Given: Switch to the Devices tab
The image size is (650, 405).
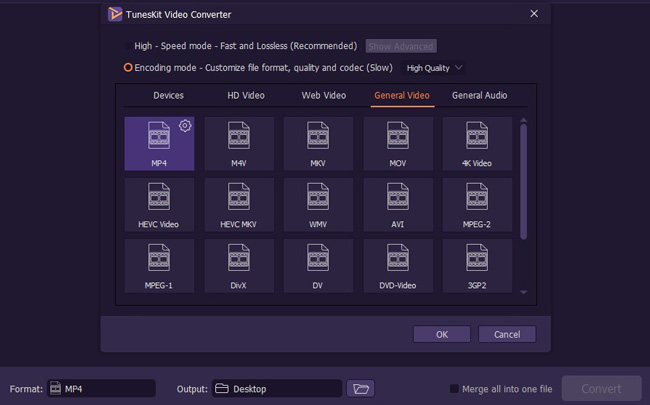Looking at the screenshot, I should 168,95.
